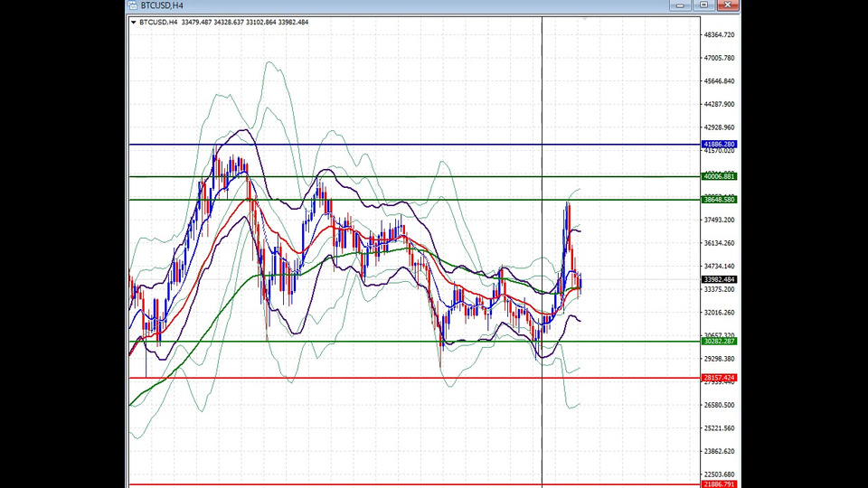
Task: Click the low value 33102.864
Action: pos(260,22)
